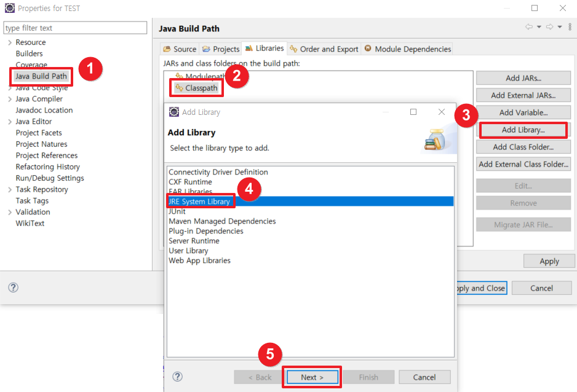The height and width of the screenshot is (392, 577).
Task: Click the forward navigation arrow at top right
Action: [x=549, y=26]
